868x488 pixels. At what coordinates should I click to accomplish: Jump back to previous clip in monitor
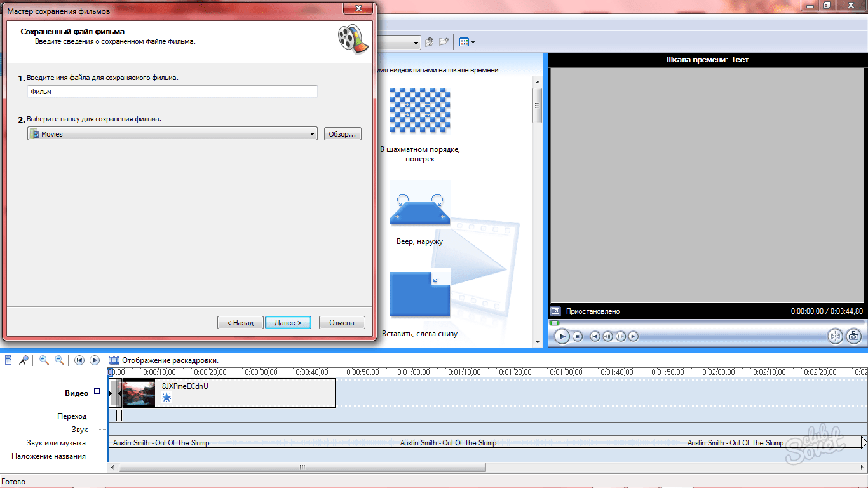595,336
